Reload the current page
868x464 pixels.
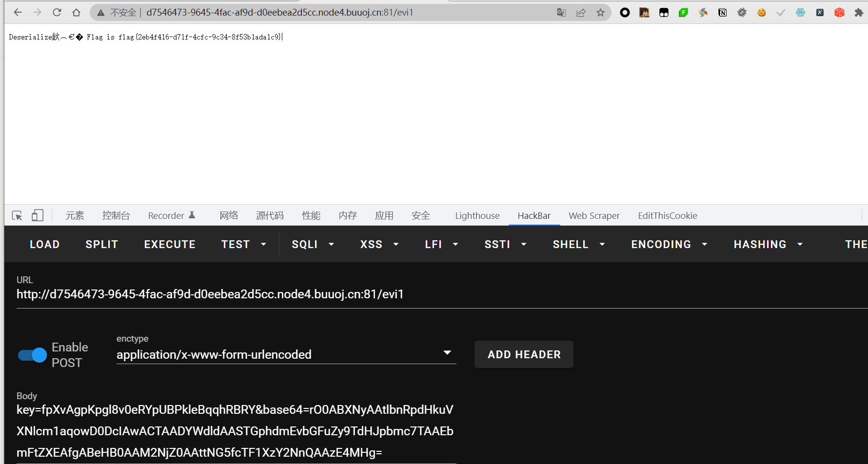point(57,13)
